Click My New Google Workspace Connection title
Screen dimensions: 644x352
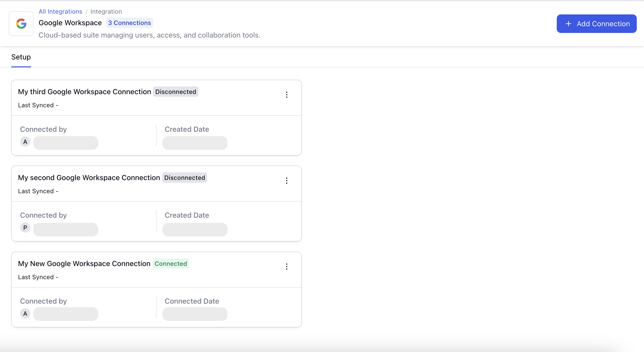84,263
